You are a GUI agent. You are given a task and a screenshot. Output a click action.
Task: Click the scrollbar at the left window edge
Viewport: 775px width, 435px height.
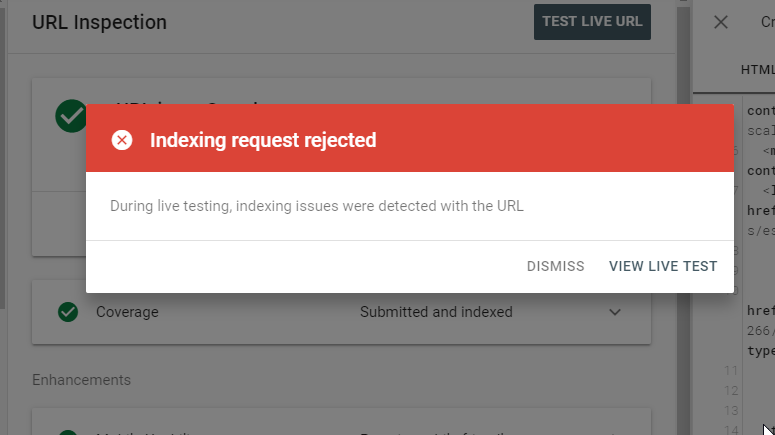pos(2,158)
